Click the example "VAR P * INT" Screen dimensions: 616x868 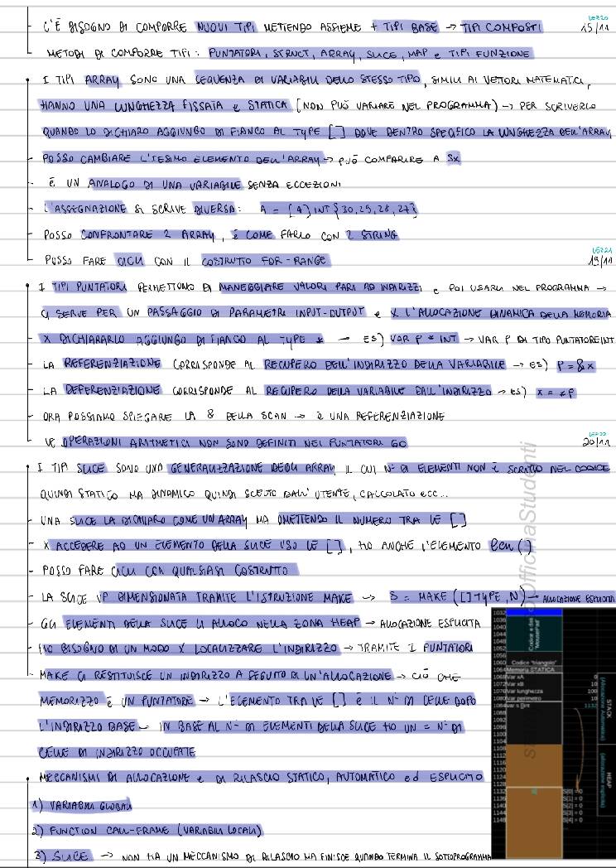425,338
